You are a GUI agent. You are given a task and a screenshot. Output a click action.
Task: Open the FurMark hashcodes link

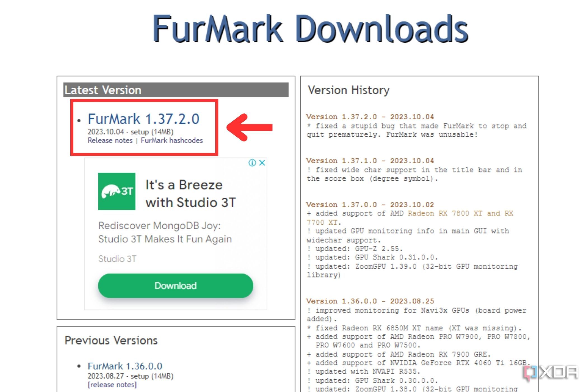172,141
